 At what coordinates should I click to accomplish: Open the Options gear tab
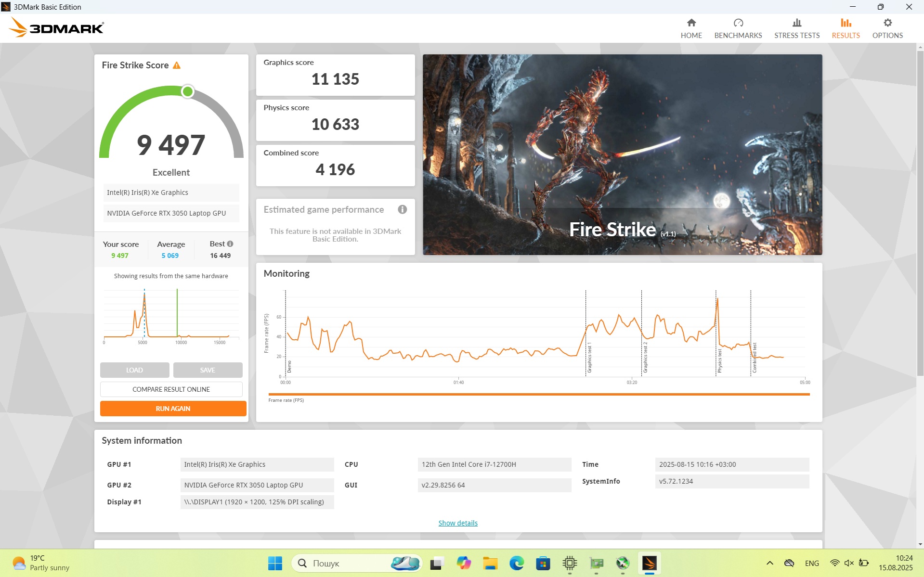(x=887, y=29)
